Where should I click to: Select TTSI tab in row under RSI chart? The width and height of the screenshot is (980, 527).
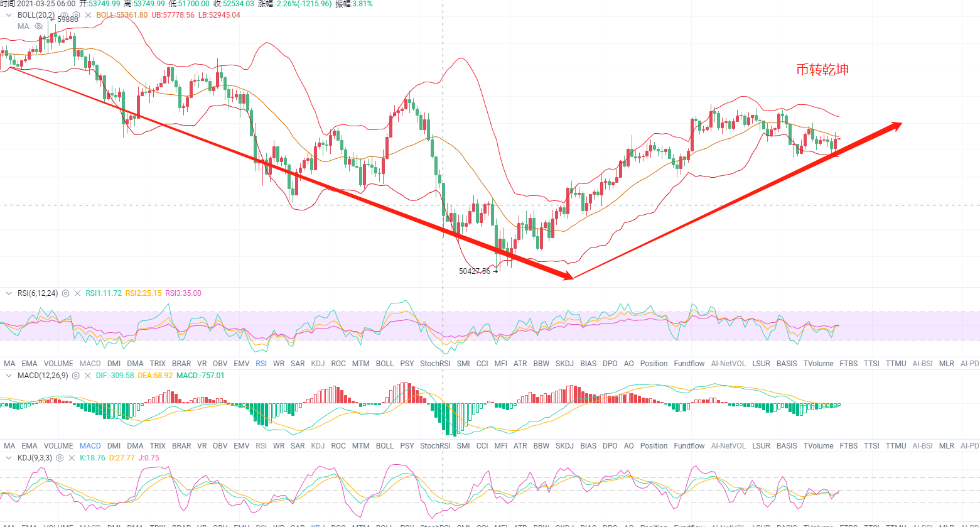tap(871, 364)
